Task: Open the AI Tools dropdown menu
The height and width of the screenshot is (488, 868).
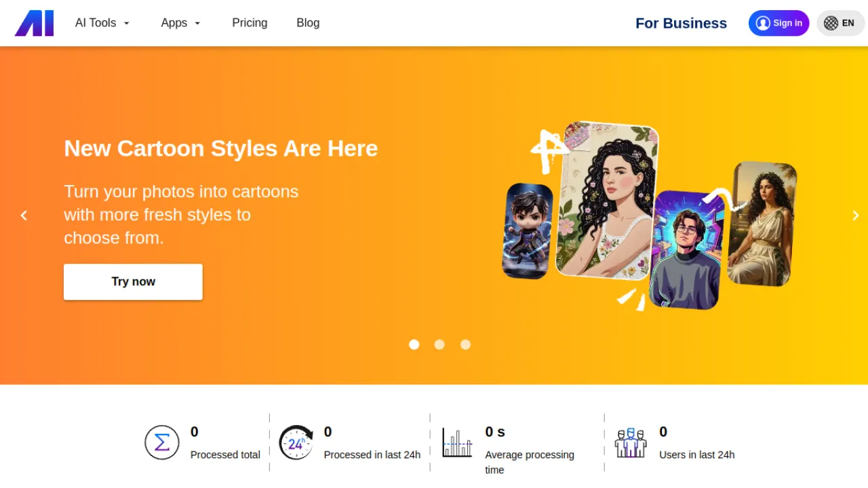Action: coord(102,23)
